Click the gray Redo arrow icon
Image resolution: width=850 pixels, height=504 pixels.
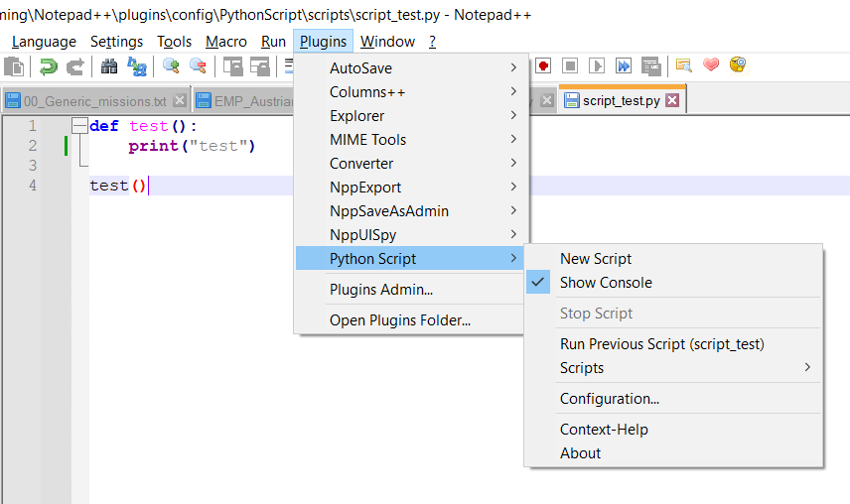pos(74,66)
